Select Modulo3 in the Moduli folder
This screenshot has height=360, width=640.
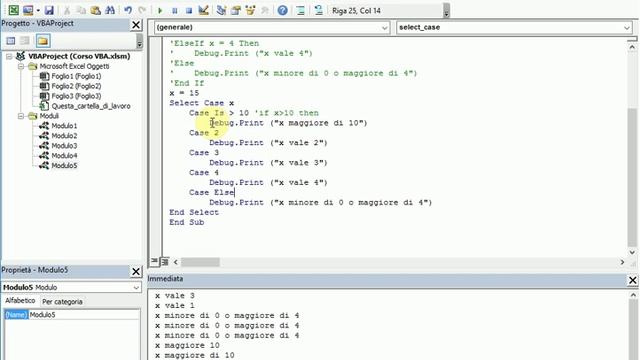[64, 146]
